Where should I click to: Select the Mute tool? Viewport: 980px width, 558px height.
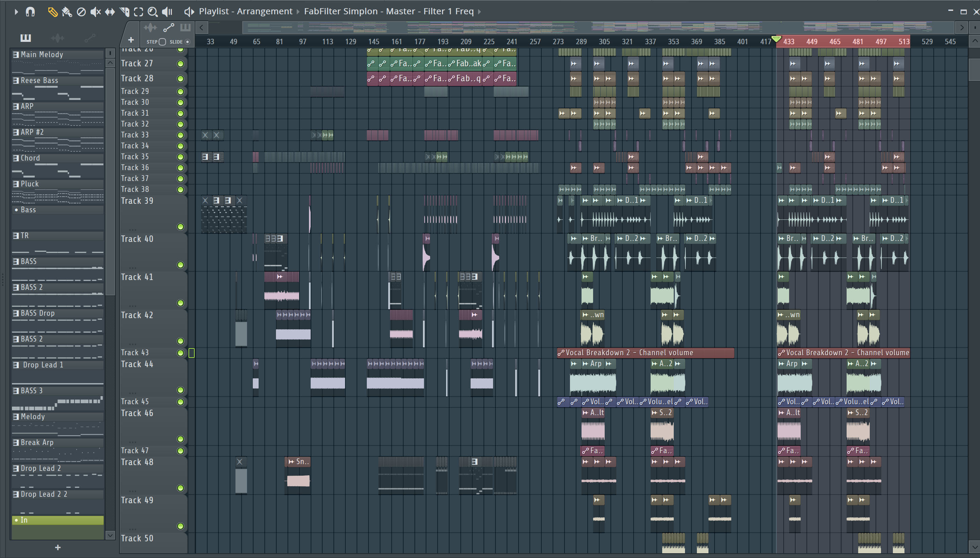pyautogui.click(x=95, y=12)
